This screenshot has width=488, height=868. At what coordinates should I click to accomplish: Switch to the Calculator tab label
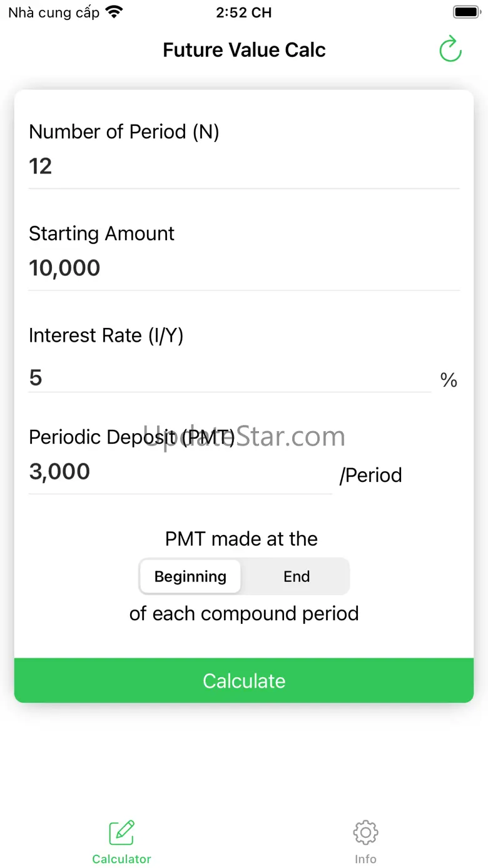click(121, 859)
